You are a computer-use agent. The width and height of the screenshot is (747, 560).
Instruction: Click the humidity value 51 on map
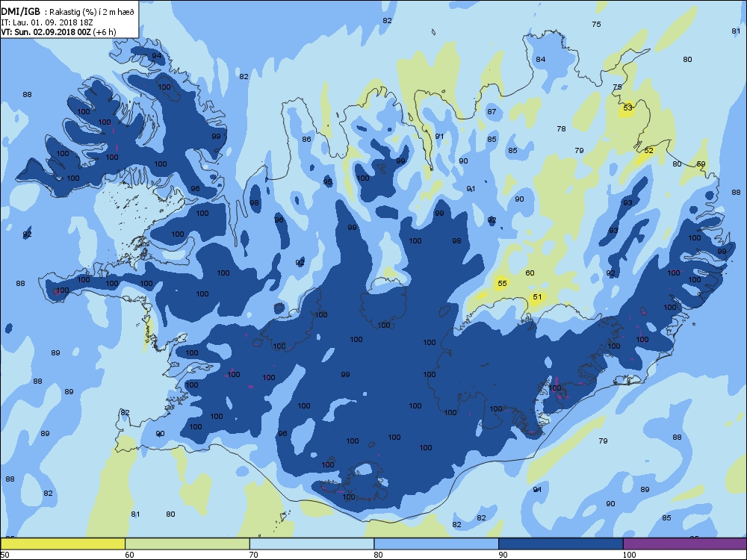[537, 296]
